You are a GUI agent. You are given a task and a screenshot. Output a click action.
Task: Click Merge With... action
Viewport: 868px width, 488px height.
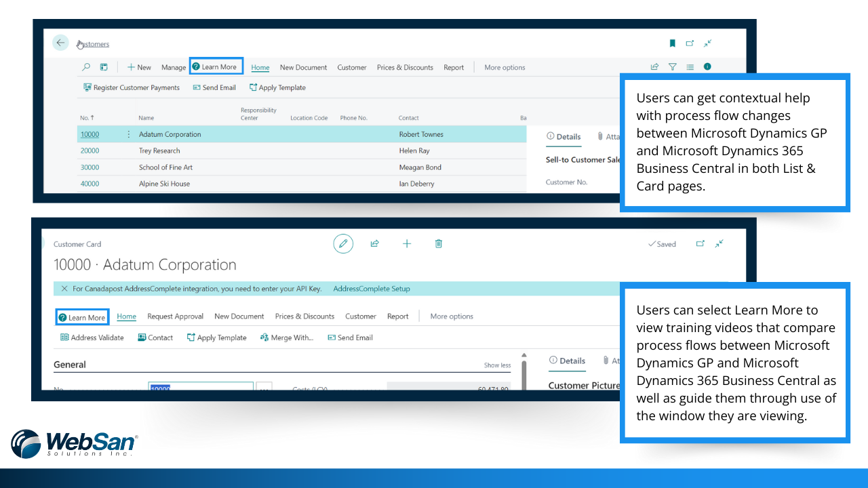(287, 338)
